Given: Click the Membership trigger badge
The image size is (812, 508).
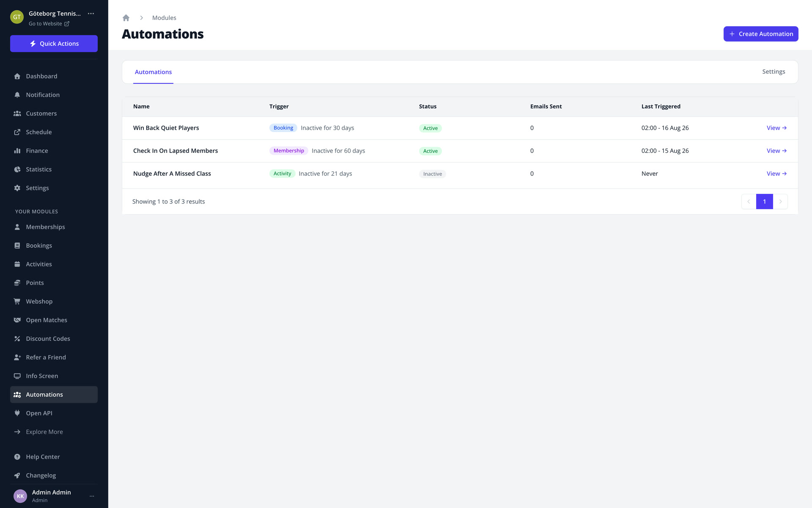Looking at the screenshot, I should pyautogui.click(x=289, y=151).
